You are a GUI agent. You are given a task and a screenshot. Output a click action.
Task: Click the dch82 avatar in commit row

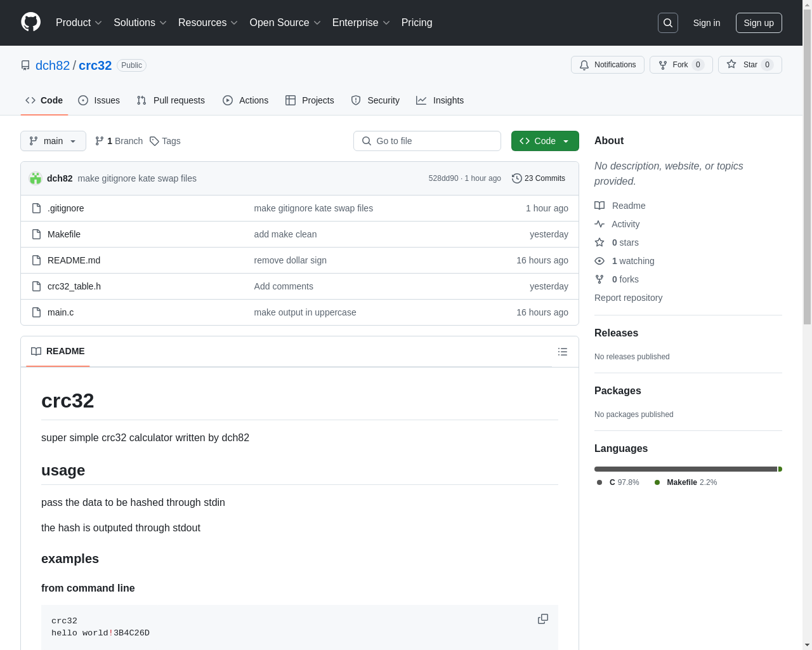click(36, 178)
